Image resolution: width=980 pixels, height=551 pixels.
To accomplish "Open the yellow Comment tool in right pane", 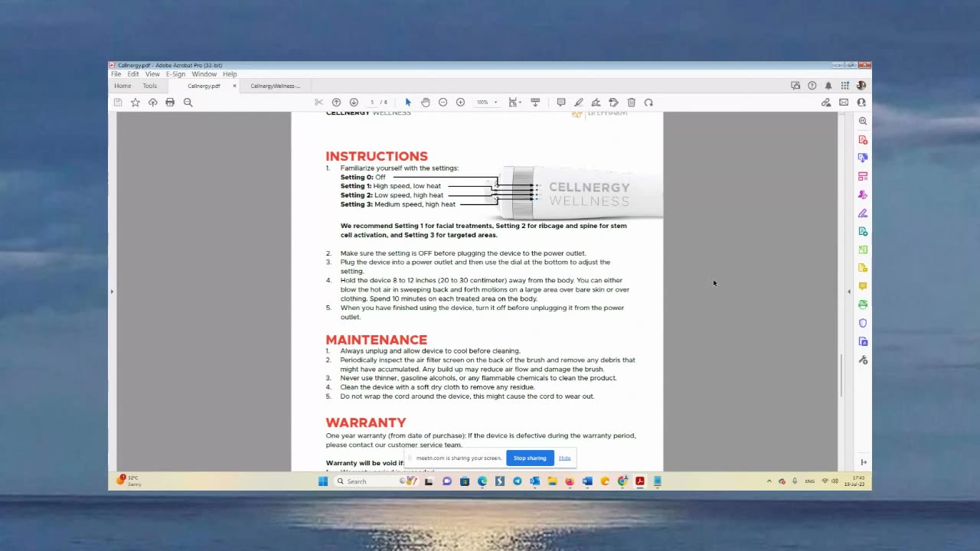I will [x=863, y=286].
